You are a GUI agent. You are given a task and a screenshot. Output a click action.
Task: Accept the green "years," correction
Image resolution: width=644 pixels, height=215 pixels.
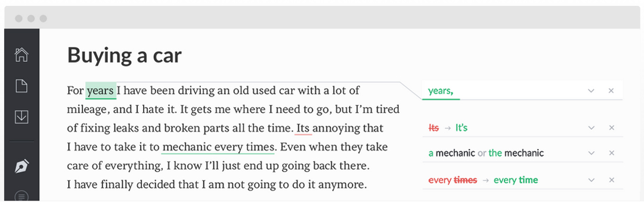point(440,91)
